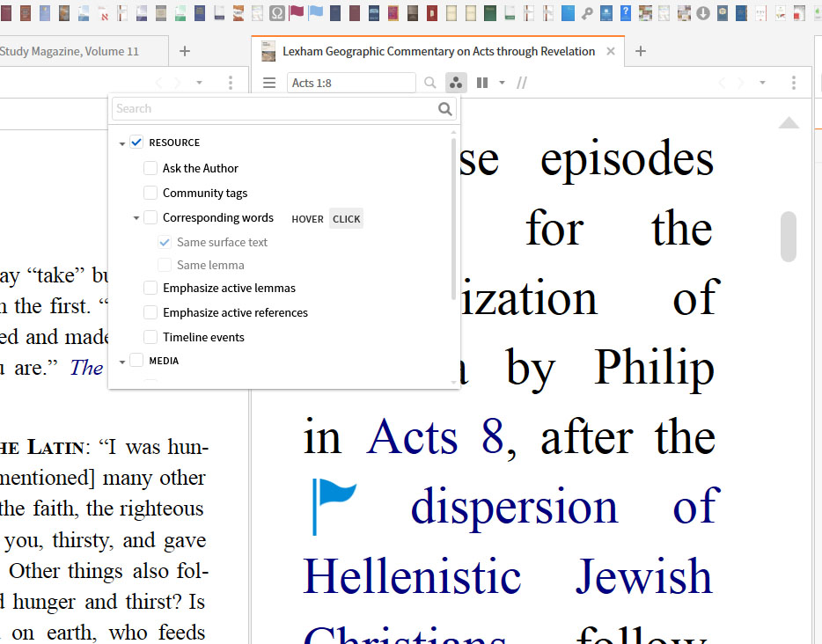This screenshot has height=644, width=822.
Task: Click the visual filters list scrollbar
Action: pyautogui.click(x=453, y=219)
